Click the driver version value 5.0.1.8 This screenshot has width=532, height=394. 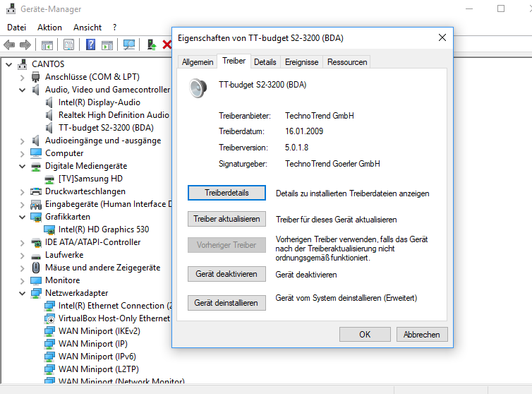296,148
